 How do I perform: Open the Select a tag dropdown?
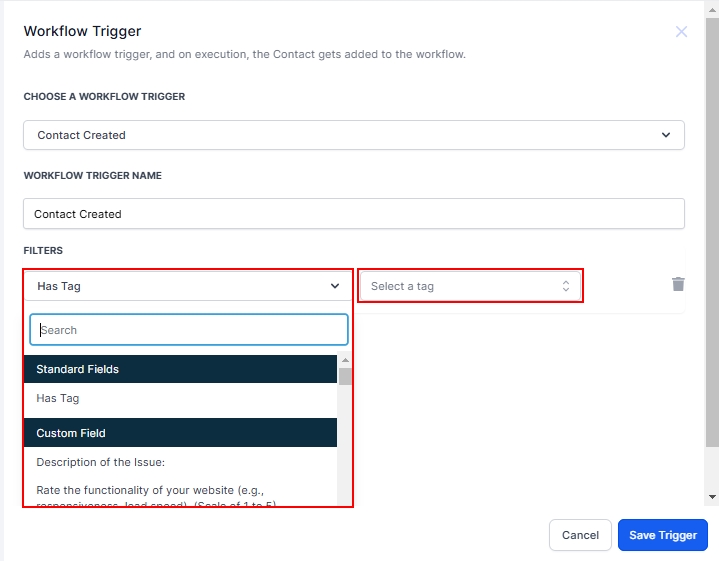[460, 286]
